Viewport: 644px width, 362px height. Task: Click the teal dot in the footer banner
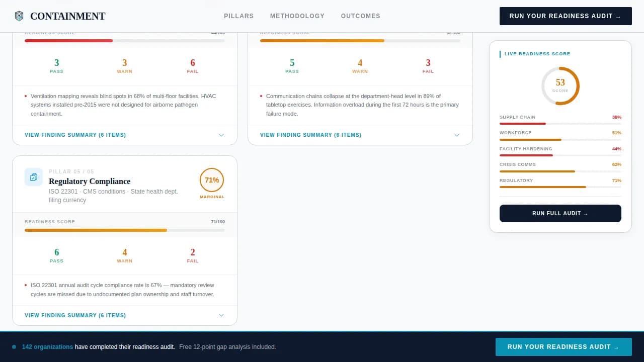tap(14, 347)
